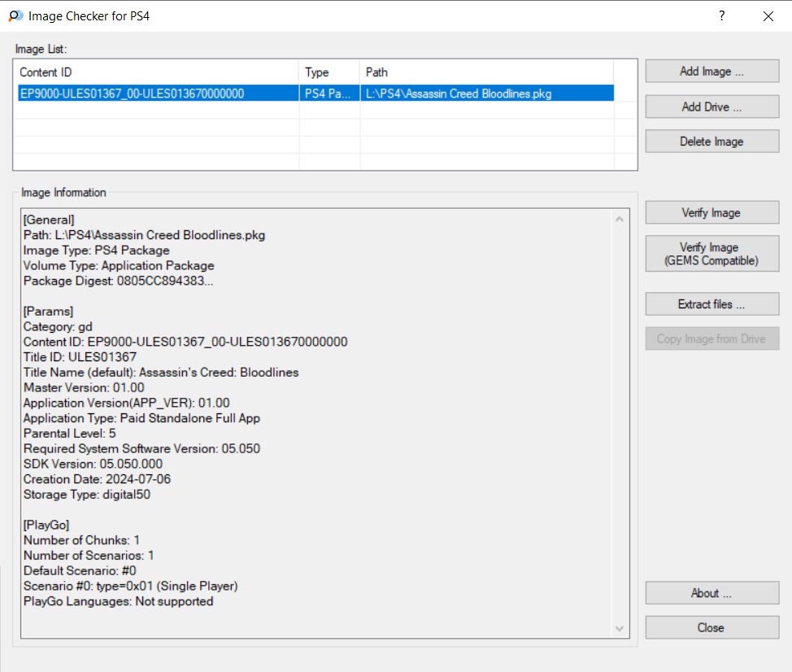This screenshot has width=792, height=672.
Task: Sort by the Path column header
Action: 487,72
